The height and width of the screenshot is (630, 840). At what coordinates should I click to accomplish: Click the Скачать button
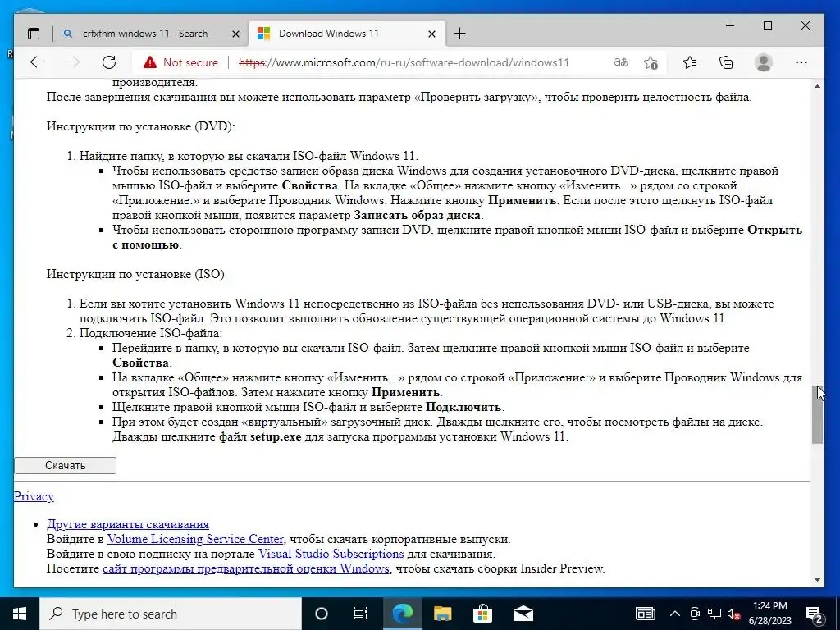coord(66,466)
